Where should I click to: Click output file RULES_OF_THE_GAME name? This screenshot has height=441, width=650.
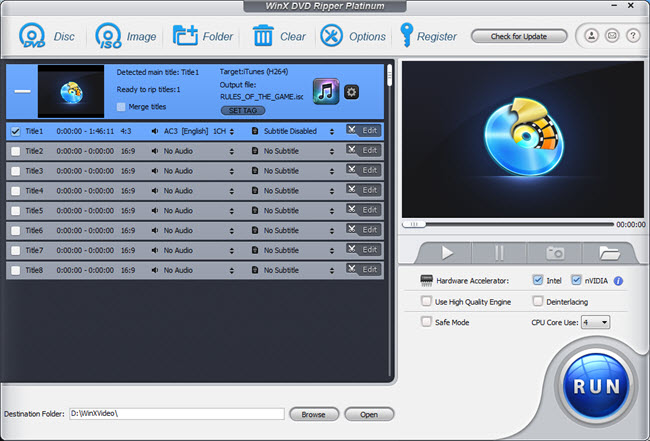click(x=262, y=97)
